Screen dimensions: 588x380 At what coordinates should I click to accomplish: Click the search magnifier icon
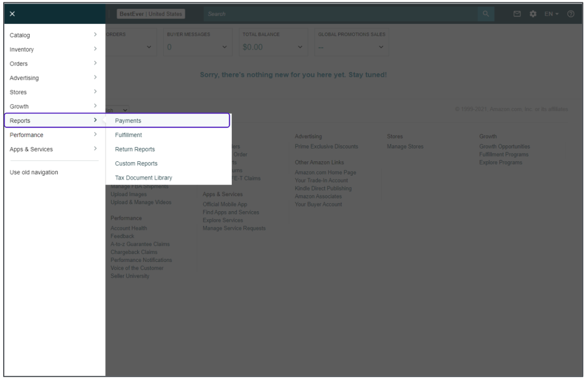click(x=486, y=14)
